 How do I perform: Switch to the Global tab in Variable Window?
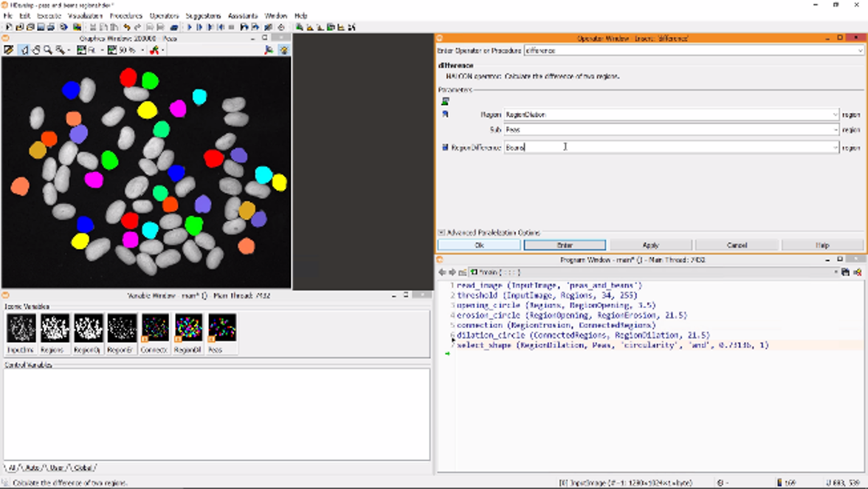tap(83, 468)
